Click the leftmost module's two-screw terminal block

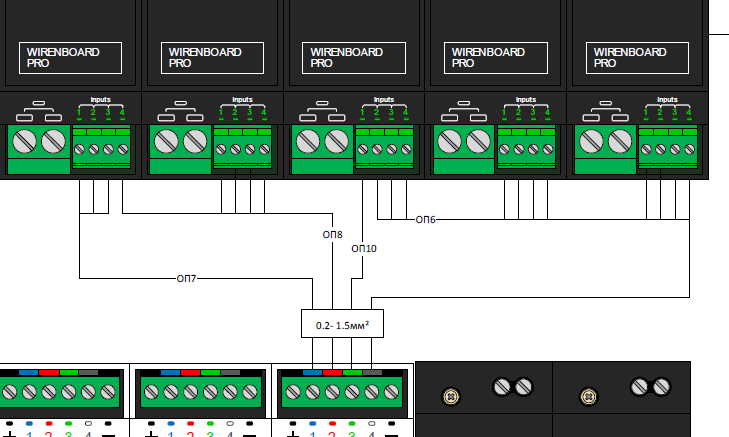[x=40, y=142]
